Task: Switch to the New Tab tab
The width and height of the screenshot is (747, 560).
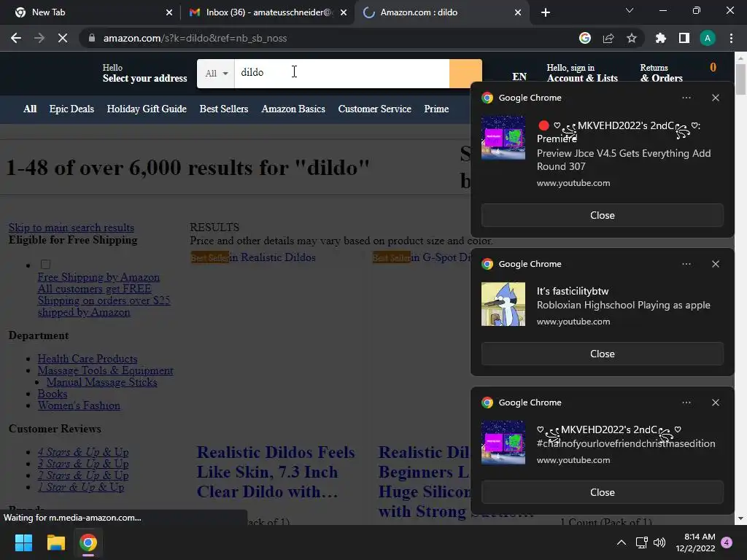Action: (x=90, y=12)
